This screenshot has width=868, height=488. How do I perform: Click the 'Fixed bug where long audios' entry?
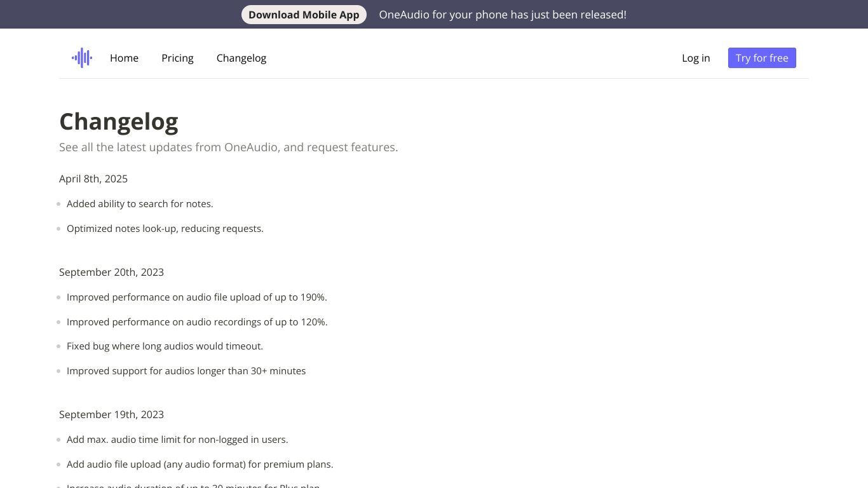point(165,346)
